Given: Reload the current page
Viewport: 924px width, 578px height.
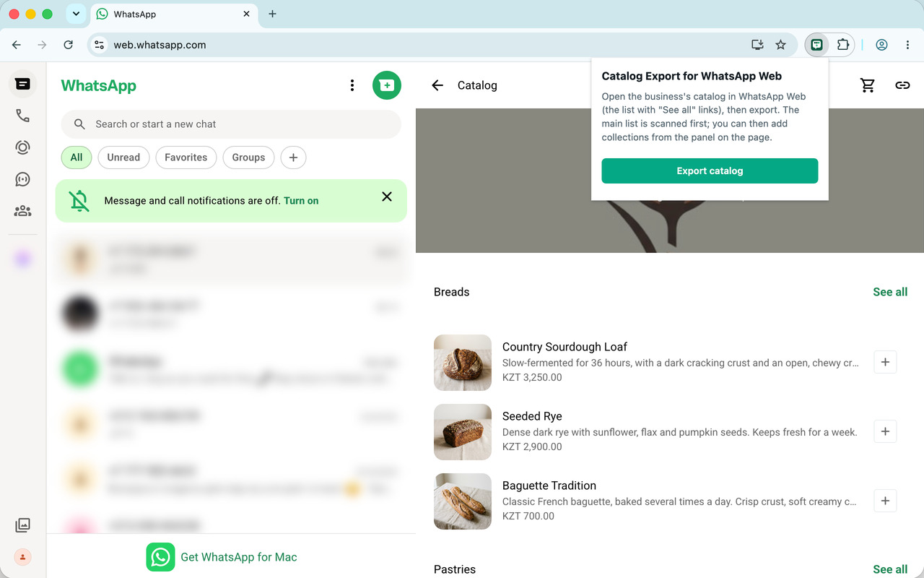Looking at the screenshot, I should [68, 45].
